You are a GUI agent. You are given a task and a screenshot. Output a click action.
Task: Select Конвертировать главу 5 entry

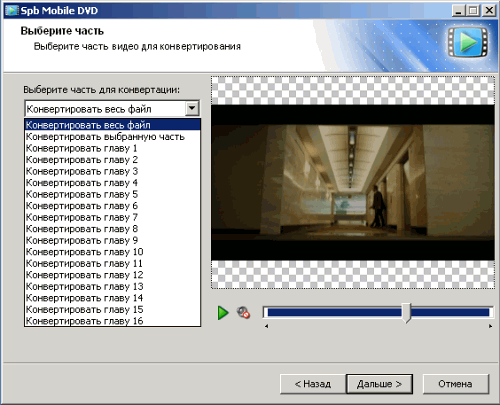click(x=113, y=194)
